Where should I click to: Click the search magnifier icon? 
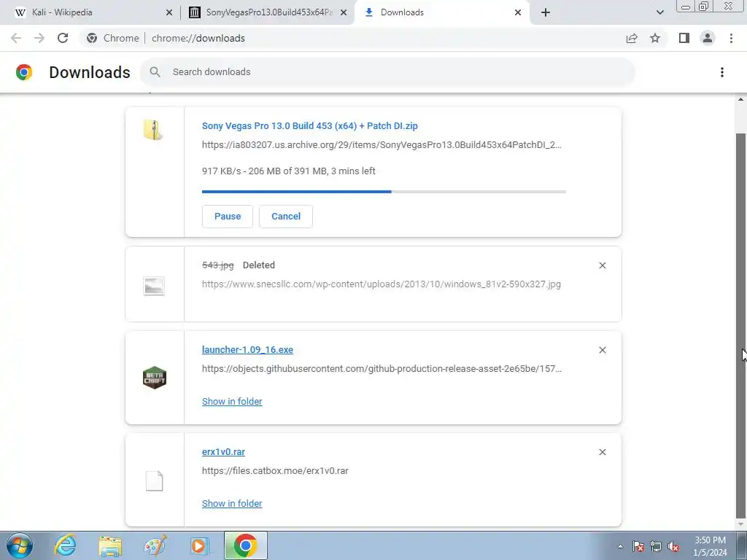[155, 72]
